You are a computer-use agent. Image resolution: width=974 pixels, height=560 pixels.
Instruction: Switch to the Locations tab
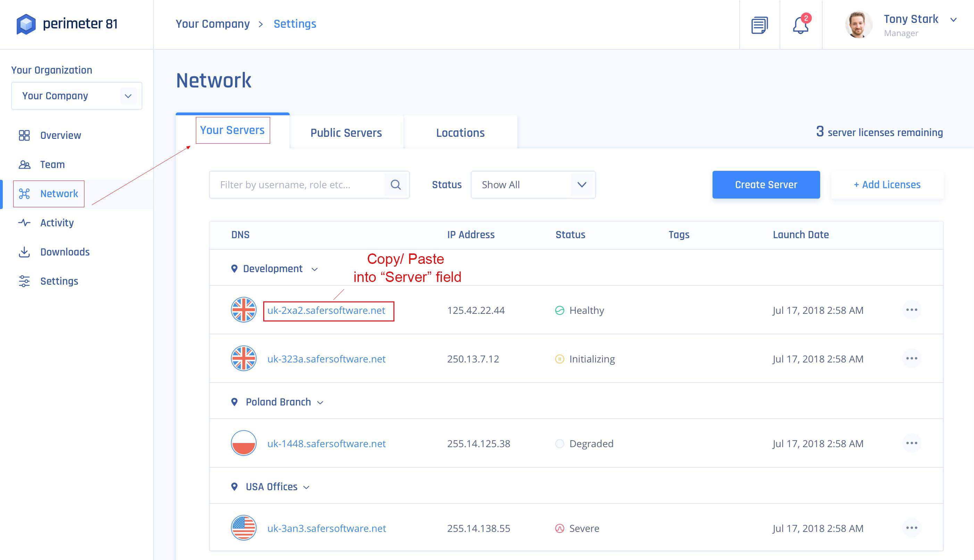[460, 133]
